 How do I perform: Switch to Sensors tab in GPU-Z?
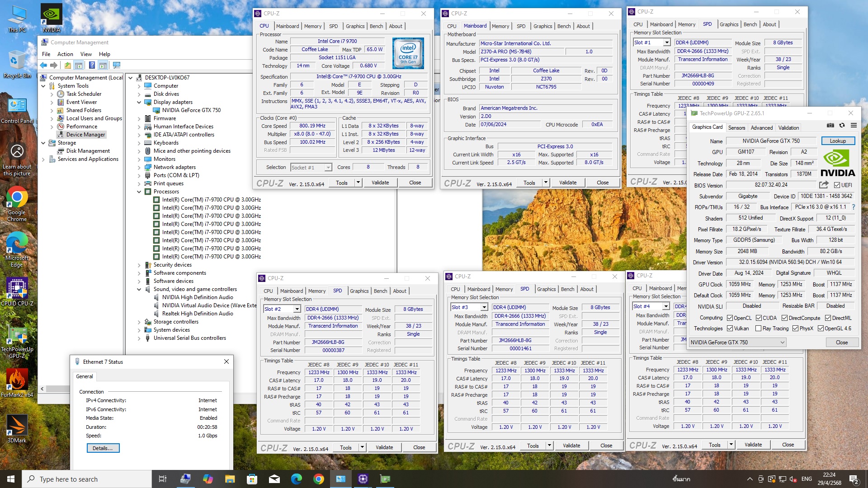click(736, 128)
